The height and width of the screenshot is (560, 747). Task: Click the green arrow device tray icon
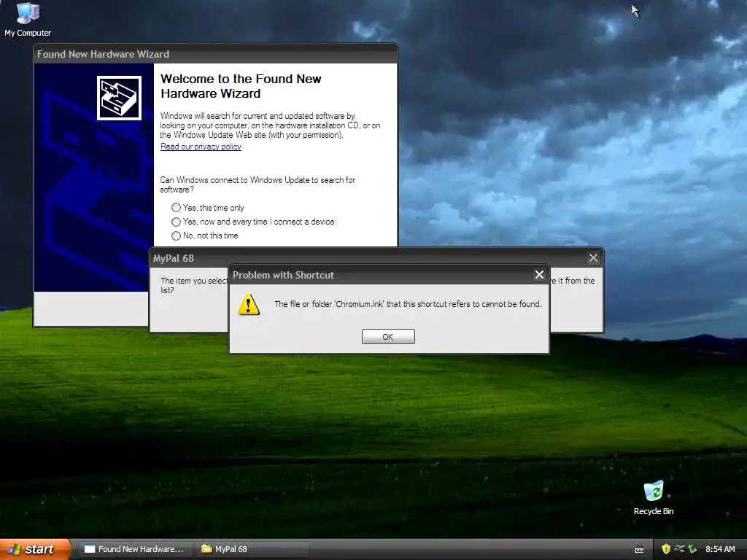[x=693, y=549]
